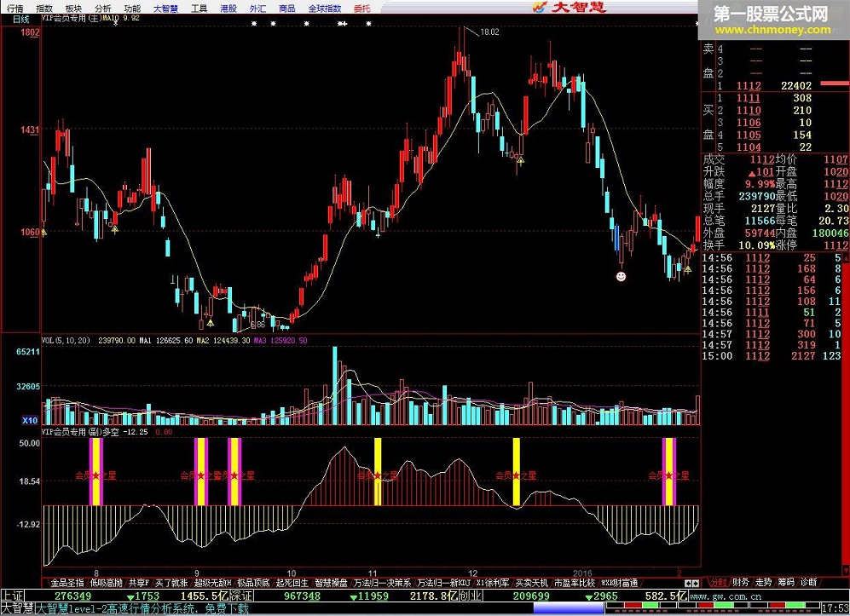
Task: Click the 大智慧level-2 free download link
Action: coord(142,609)
